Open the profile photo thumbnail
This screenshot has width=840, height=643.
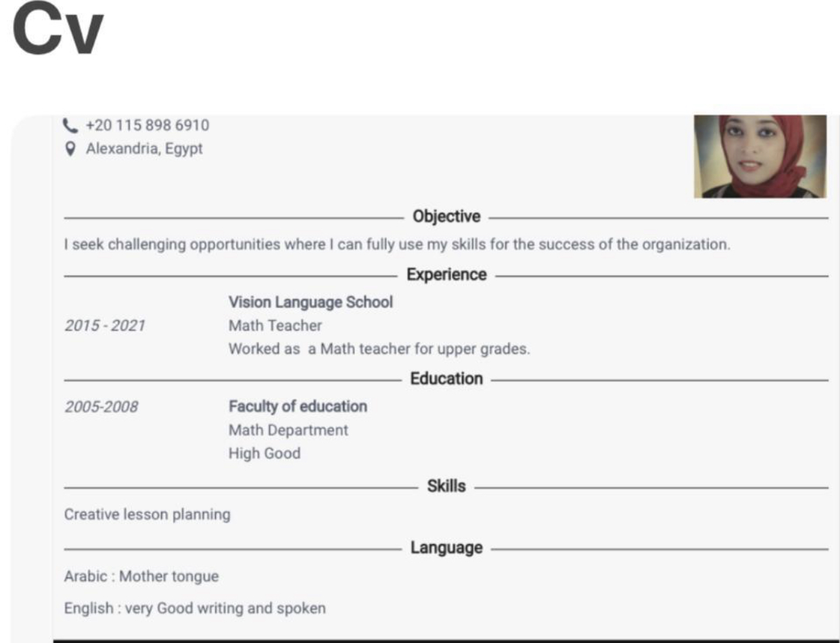[x=760, y=156]
